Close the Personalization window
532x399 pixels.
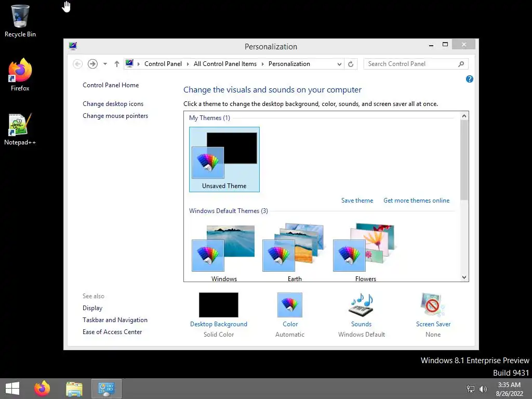(464, 45)
